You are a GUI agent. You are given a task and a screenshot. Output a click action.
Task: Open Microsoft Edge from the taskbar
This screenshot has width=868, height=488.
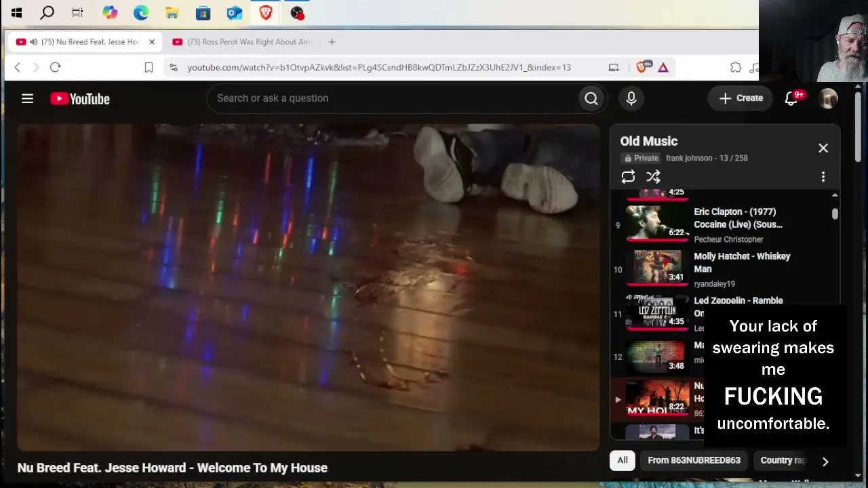click(x=141, y=12)
